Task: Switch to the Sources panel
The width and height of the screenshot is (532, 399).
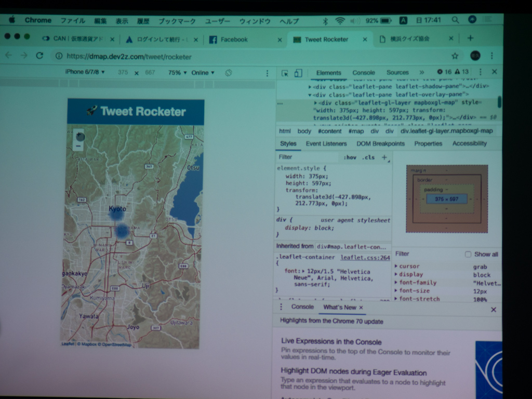Action: [397, 72]
